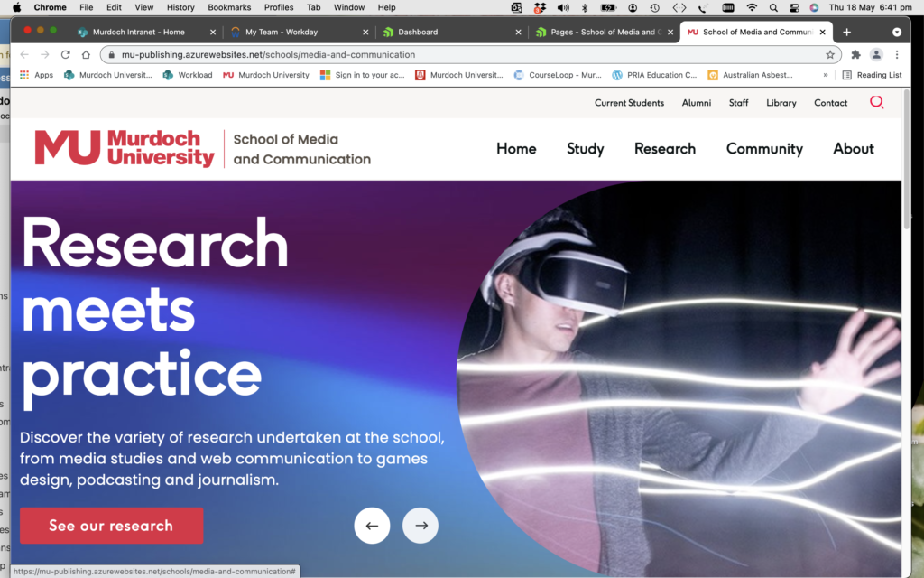Open new browser tab with plus
This screenshot has height=578, width=924.
pyautogui.click(x=846, y=32)
